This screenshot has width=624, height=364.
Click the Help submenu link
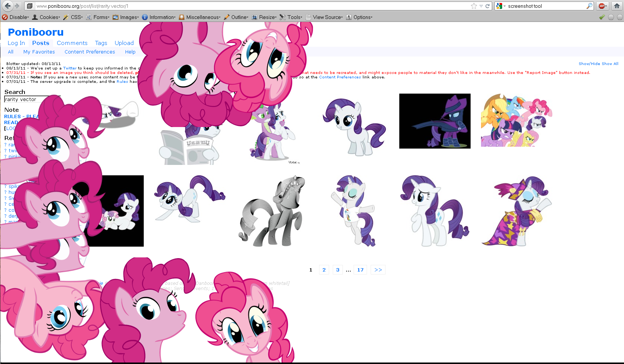[130, 52]
